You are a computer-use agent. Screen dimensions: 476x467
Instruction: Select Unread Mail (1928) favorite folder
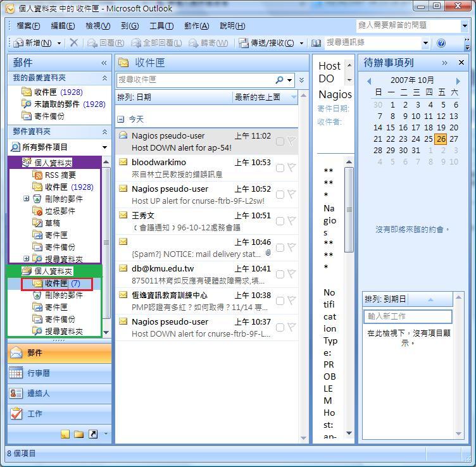(x=63, y=104)
